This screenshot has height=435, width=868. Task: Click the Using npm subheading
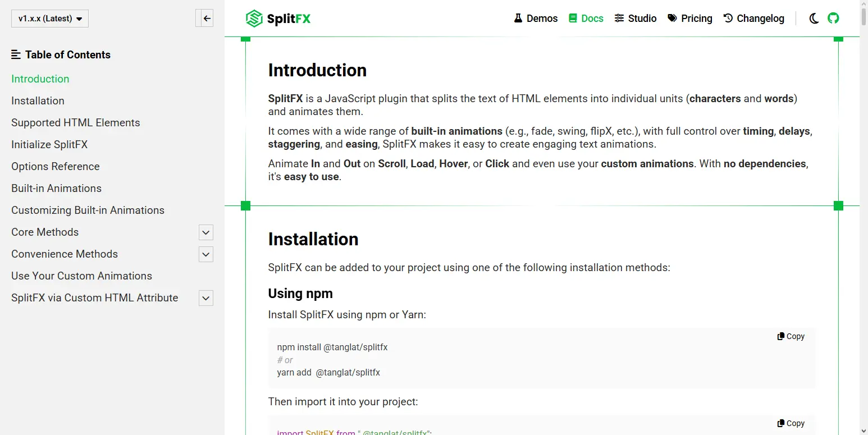click(x=300, y=294)
